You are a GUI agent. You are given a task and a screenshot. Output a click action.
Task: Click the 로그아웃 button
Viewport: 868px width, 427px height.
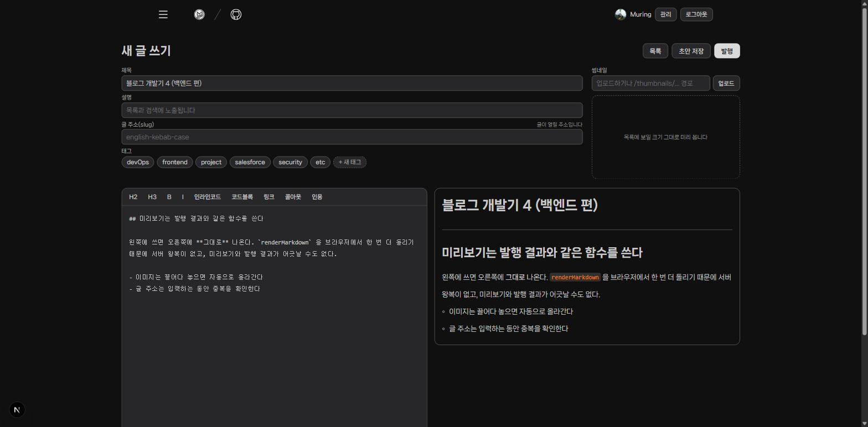pyautogui.click(x=696, y=14)
